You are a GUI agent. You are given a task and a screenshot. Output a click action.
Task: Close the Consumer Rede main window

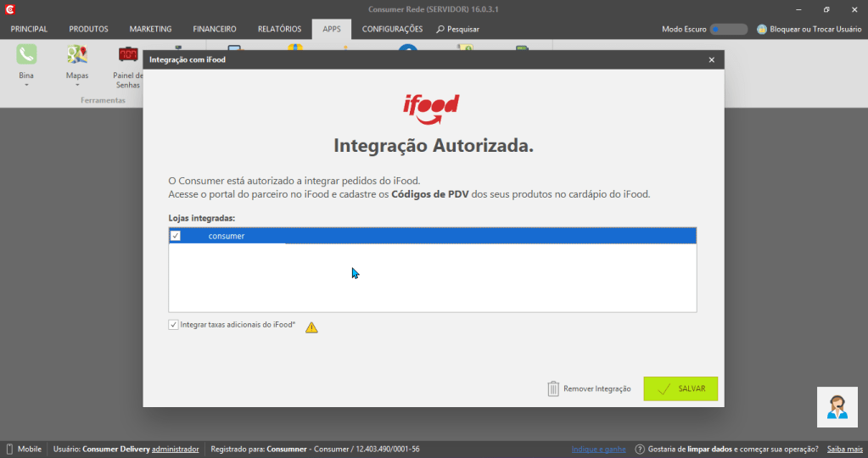[854, 9]
